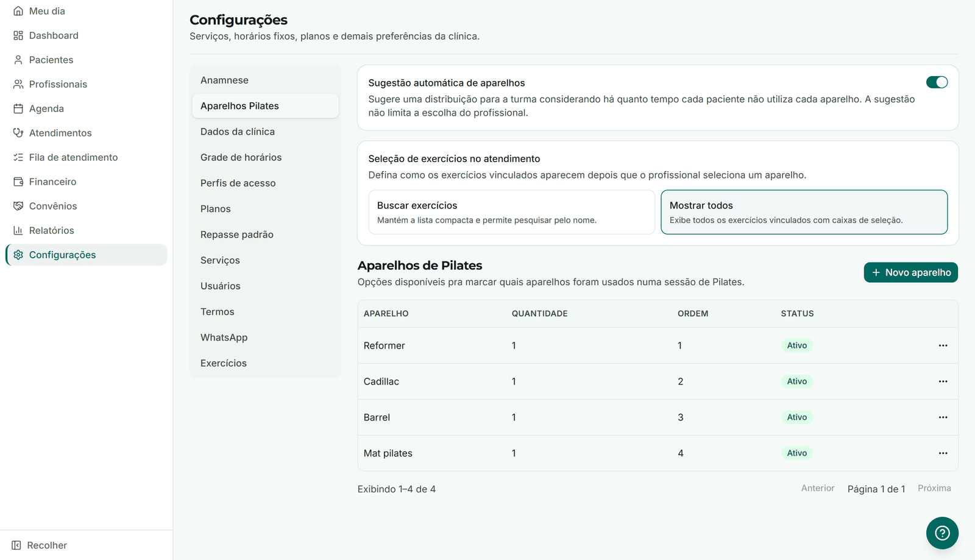Click the Financeiro wallet icon

[x=18, y=182]
